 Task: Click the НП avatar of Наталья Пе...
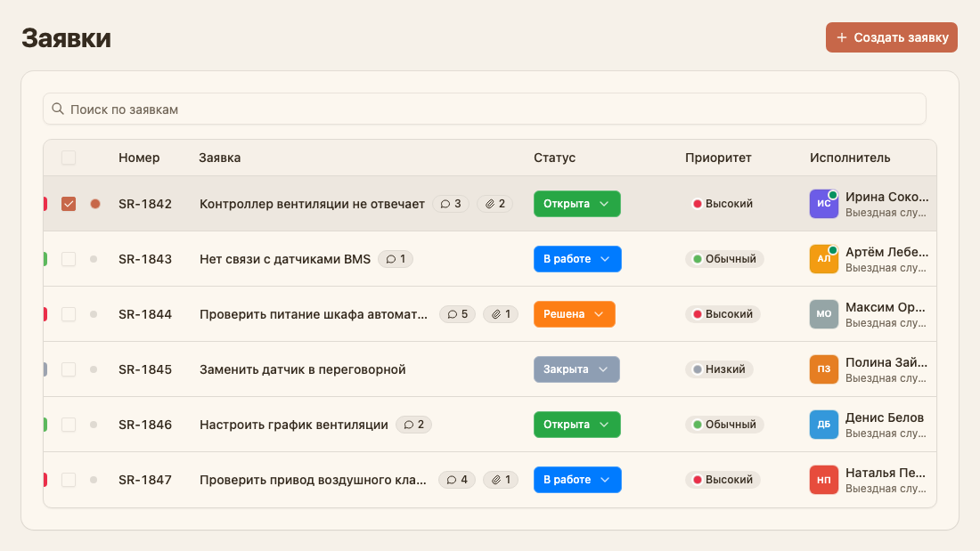[x=824, y=480]
